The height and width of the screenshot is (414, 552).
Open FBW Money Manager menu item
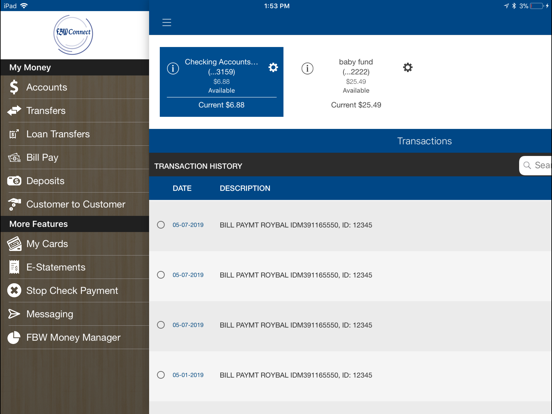pos(75,337)
